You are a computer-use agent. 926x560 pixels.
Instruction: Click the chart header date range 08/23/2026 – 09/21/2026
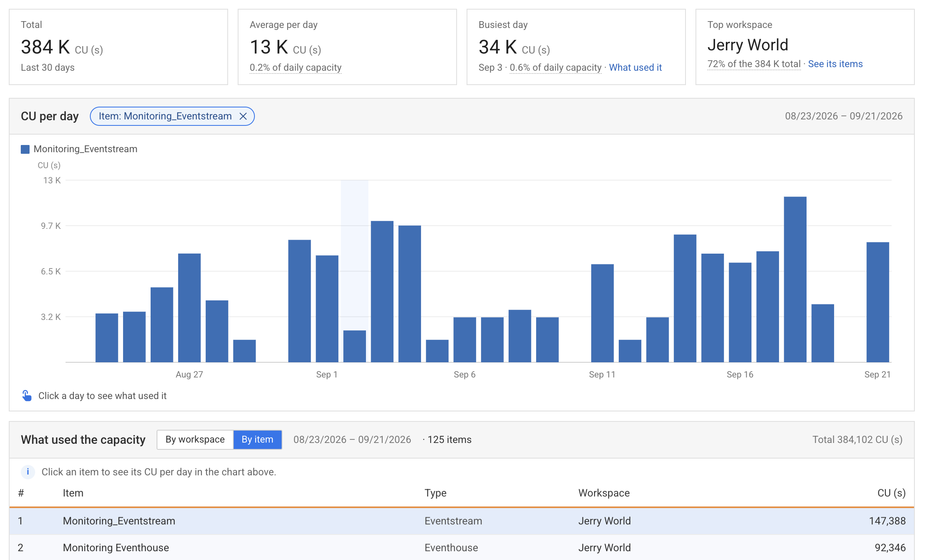844,116
